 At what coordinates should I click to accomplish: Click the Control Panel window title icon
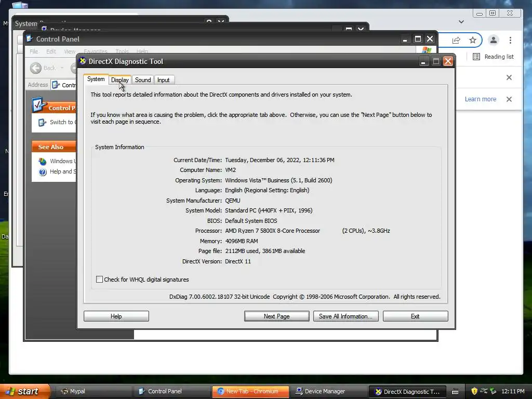tap(30, 38)
